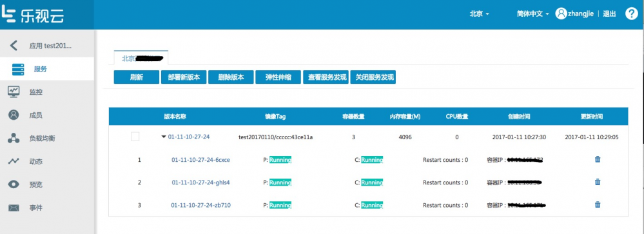644x234 pixels.
Task: Click the 监控 monitor icon
Action: click(14, 92)
